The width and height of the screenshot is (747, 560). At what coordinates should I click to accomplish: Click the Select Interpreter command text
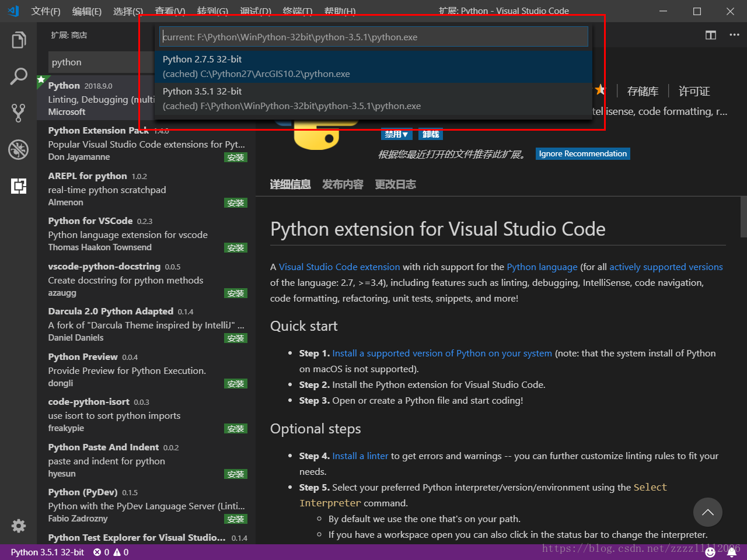coord(483,495)
